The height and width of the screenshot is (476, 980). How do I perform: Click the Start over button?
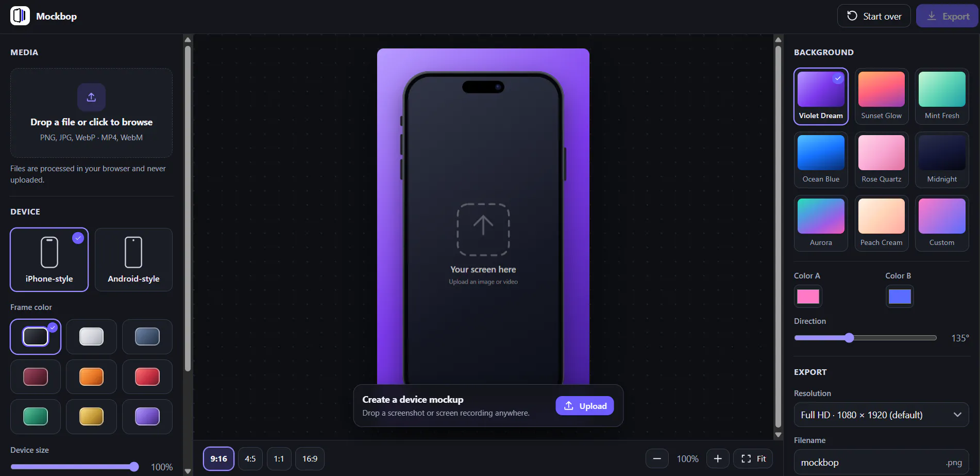point(874,16)
